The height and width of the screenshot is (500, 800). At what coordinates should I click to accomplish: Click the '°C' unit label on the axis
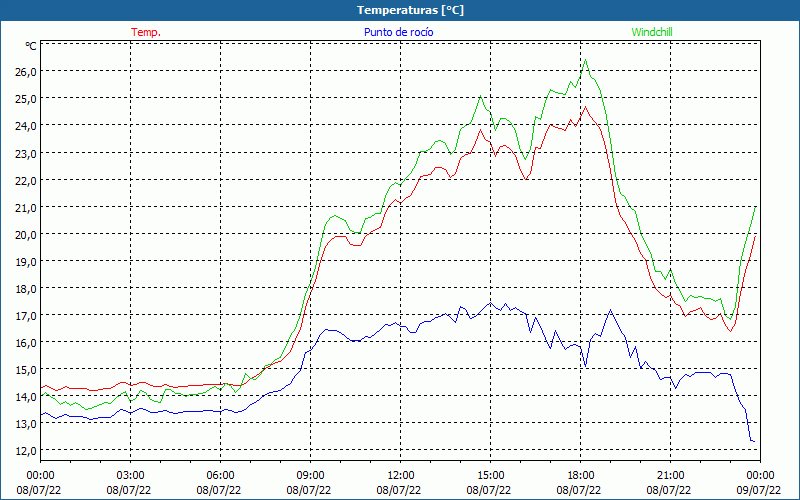[x=31, y=46]
